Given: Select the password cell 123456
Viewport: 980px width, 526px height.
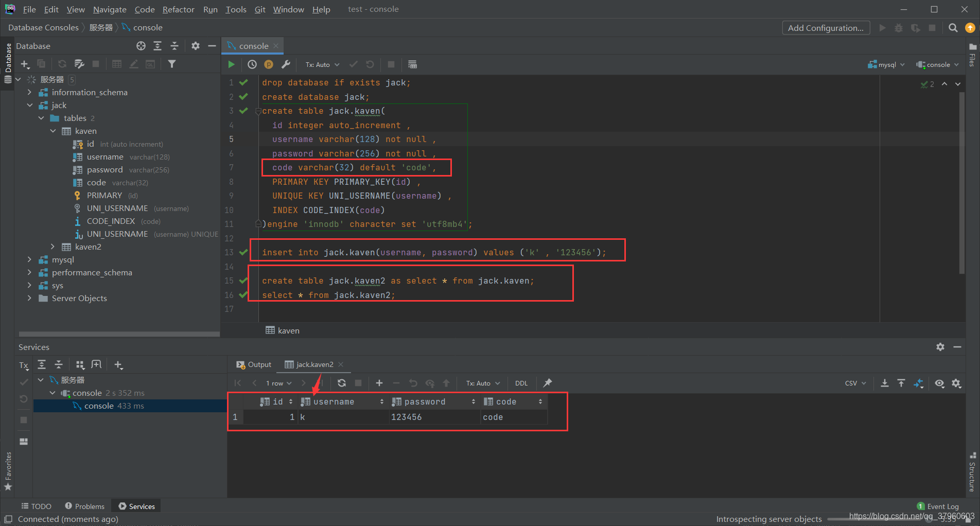Looking at the screenshot, I should [434, 417].
